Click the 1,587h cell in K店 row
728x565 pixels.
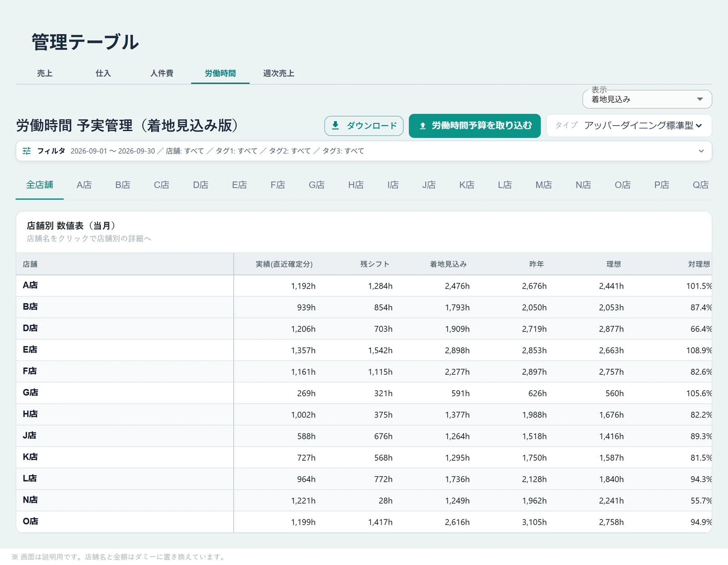click(x=611, y=458)
